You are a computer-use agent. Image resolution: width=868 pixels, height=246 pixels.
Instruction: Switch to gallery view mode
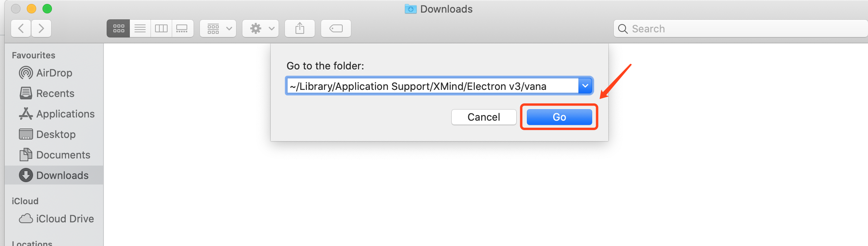click(183, 28)
